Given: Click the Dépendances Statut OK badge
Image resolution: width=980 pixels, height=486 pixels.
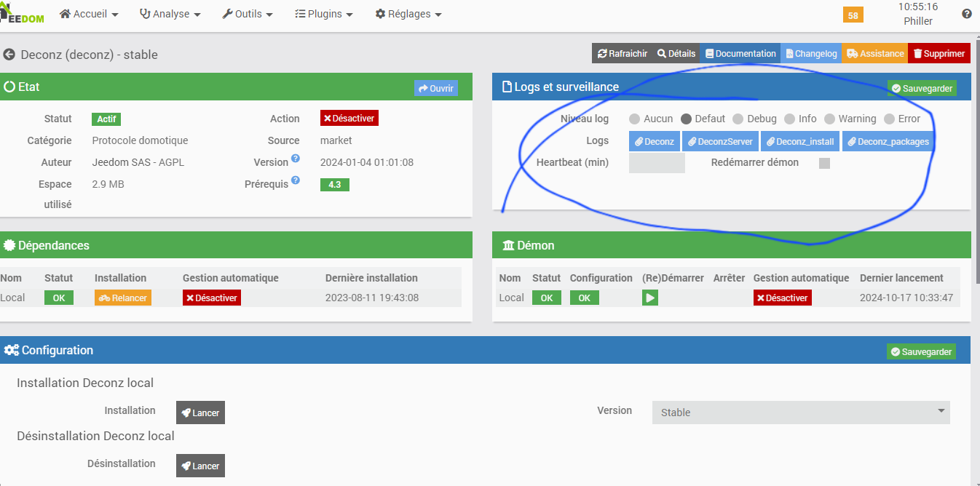Looking at the screenshot, I should [x=59, y=298].
